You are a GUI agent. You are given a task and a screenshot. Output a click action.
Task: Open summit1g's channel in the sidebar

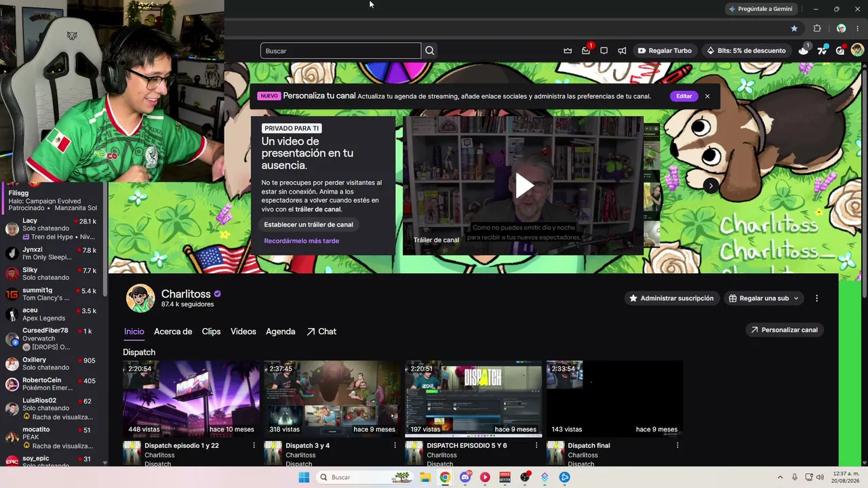point(52,294)
